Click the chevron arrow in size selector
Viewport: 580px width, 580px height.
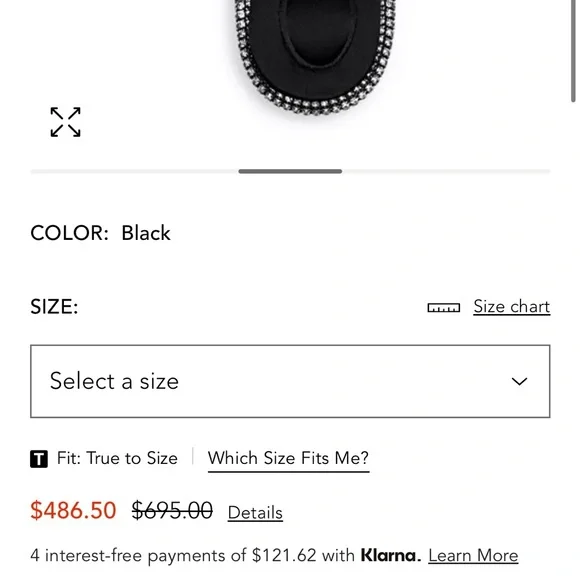pos(519,381)
